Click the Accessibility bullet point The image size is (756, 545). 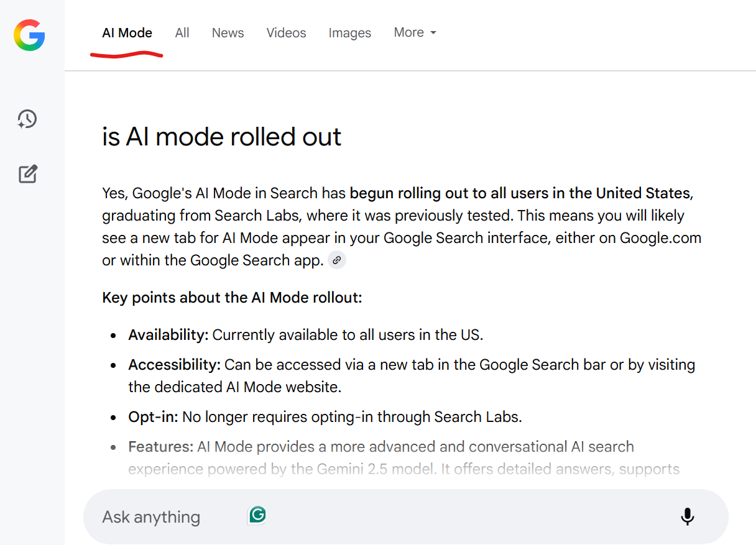411,365
